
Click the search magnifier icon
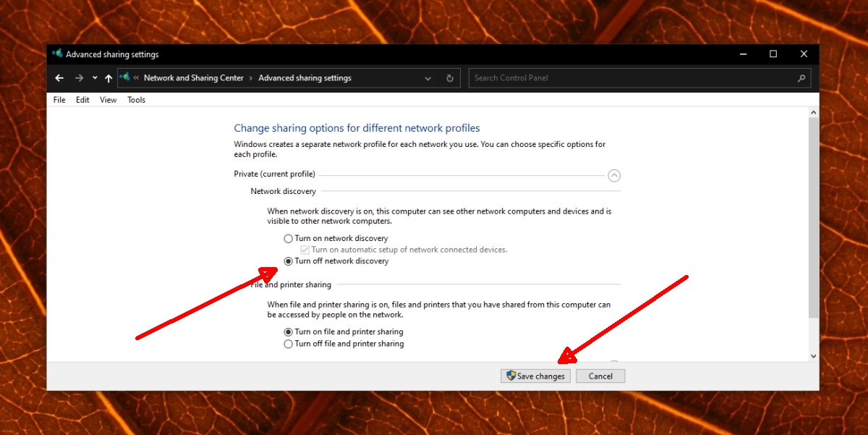point(801,78)
